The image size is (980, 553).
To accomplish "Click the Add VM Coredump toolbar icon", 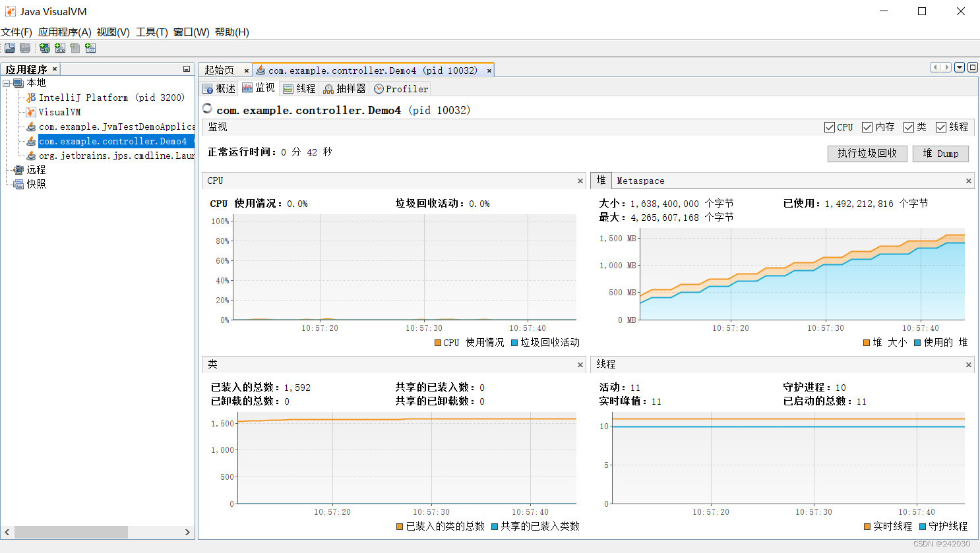I will [75, 48].
